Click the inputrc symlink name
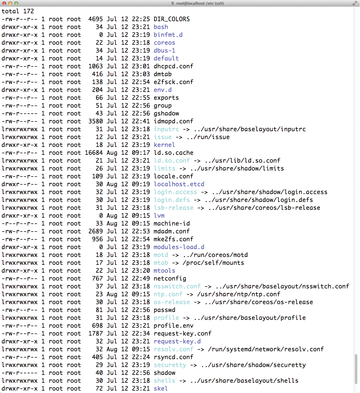The height and width of the screenshot is (393, 360). tap(166, 129)
